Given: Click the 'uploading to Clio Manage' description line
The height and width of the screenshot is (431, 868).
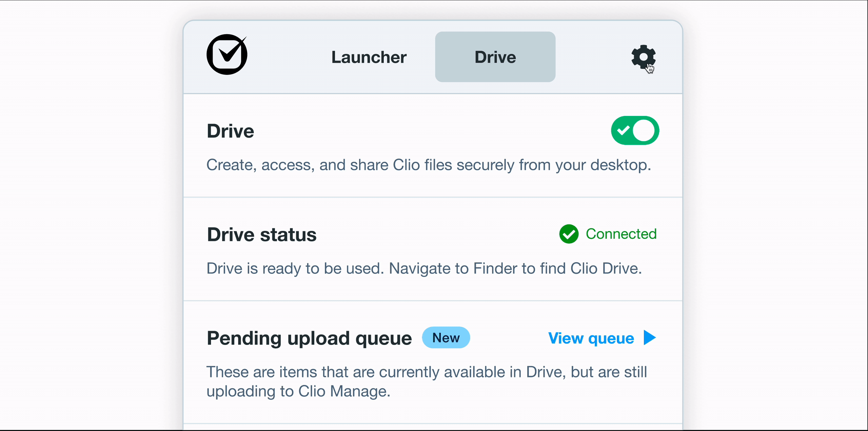Looking at the screenshot, I should pyautogui.click(x=298, y=391).
